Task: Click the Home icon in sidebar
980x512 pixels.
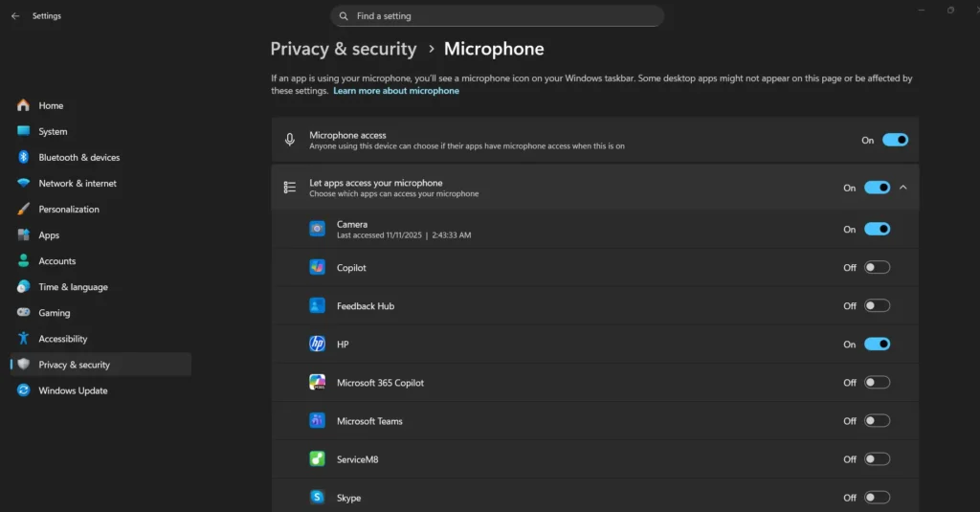Action: pyautogui.click(x=23, y=105)
